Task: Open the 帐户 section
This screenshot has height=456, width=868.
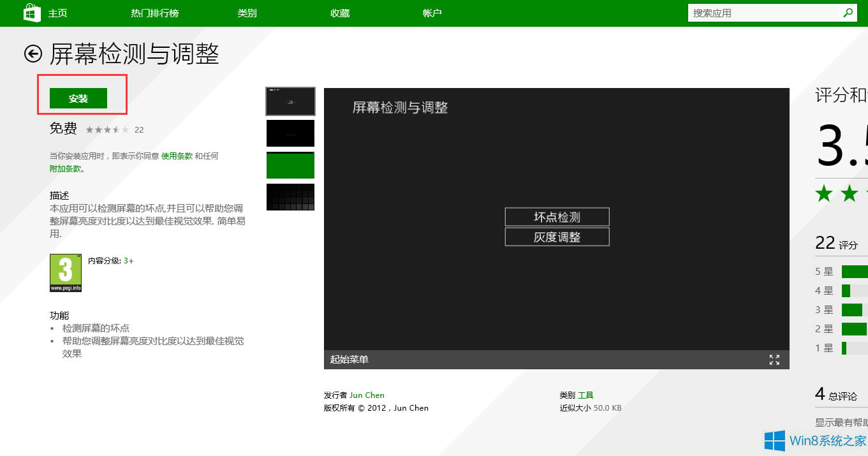Action: (x=432, y=12)
